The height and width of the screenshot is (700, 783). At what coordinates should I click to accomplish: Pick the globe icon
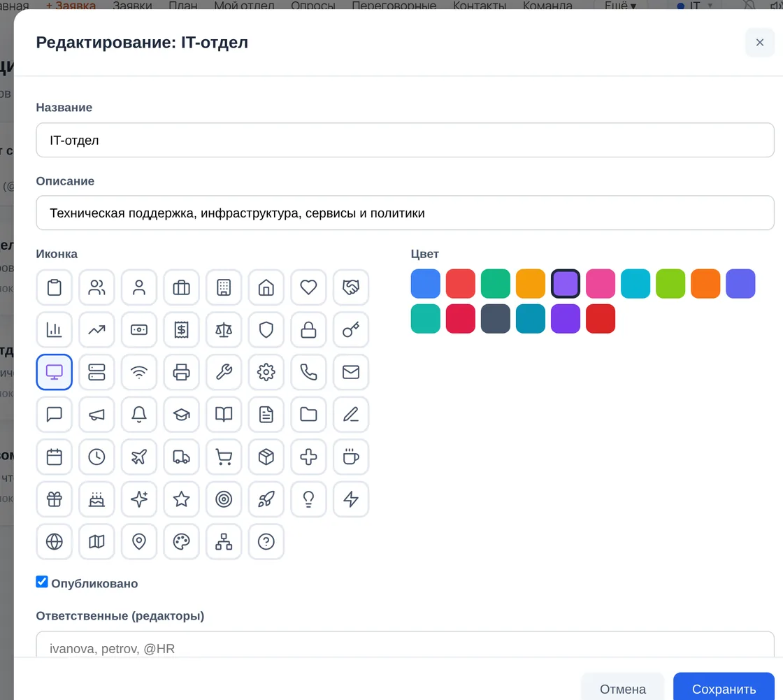point(55,542)
